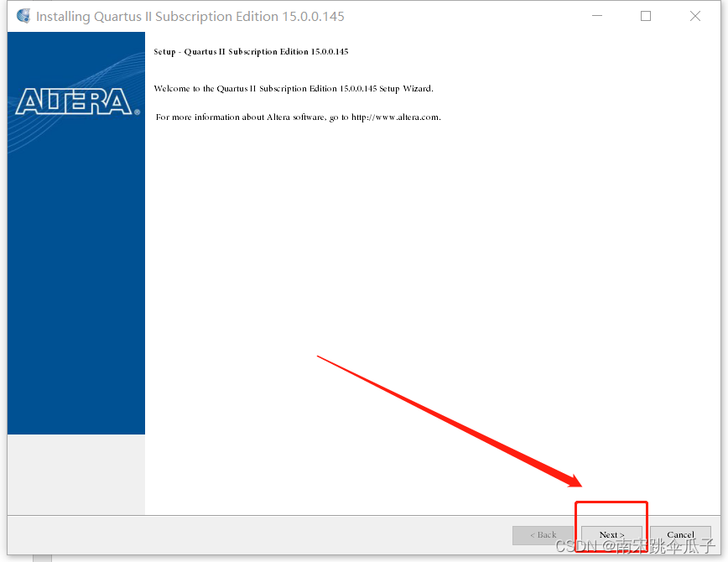Maximize the Quartus II installer window

click(645, 16)
